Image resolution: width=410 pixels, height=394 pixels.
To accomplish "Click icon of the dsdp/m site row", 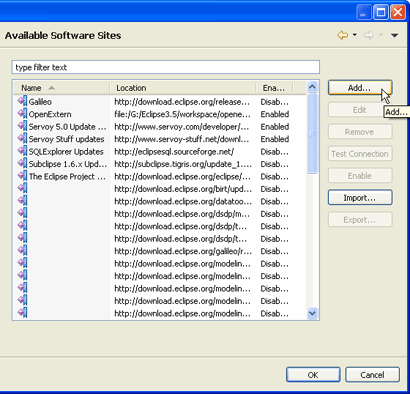I will (x=22, y=213).
